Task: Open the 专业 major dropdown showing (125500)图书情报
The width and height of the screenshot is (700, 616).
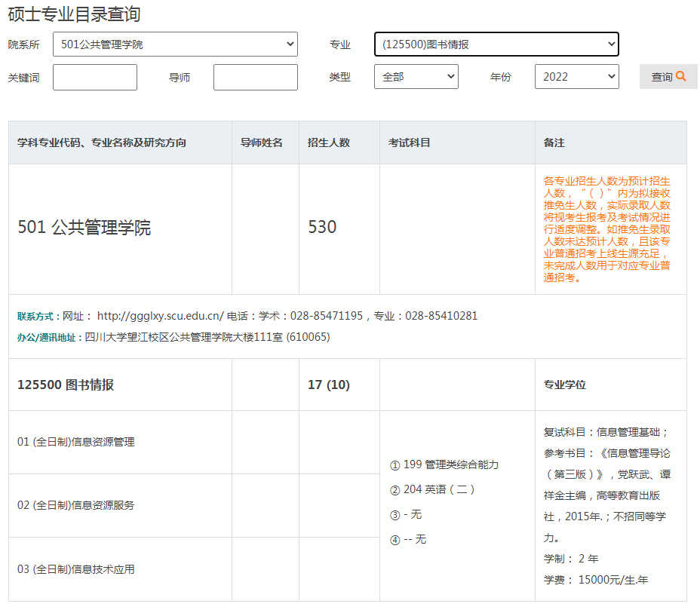Action: tap(496, 44)
